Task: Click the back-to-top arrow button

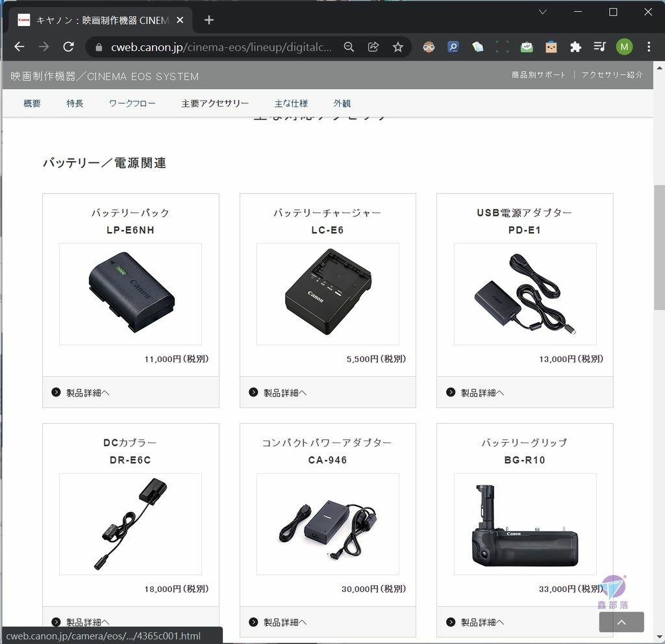Action: [x=621, y=622]
